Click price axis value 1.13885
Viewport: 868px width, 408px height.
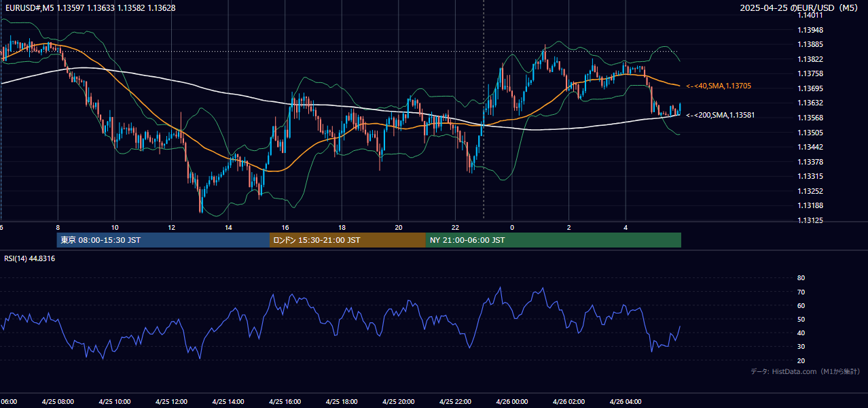pyautogui.click(x=811, y=45)
